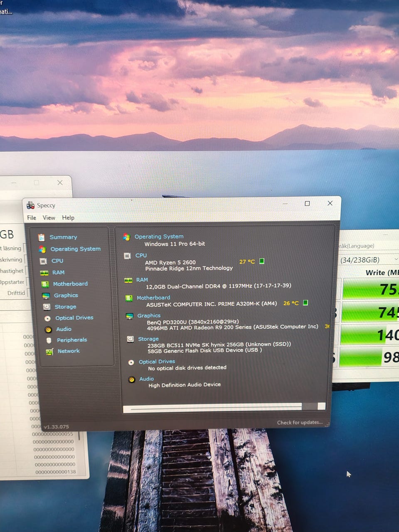Open the View menu in Speccy

click(49, 218)
